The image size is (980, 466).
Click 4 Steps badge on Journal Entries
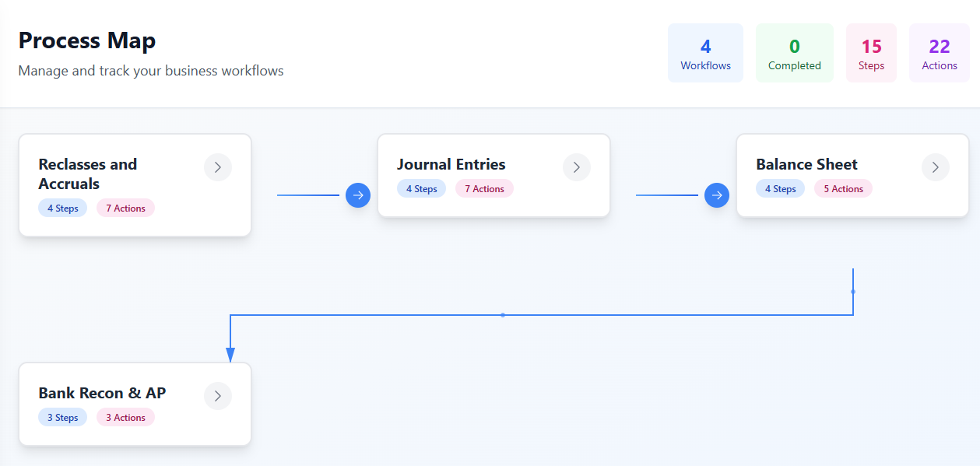click(421, 189)
